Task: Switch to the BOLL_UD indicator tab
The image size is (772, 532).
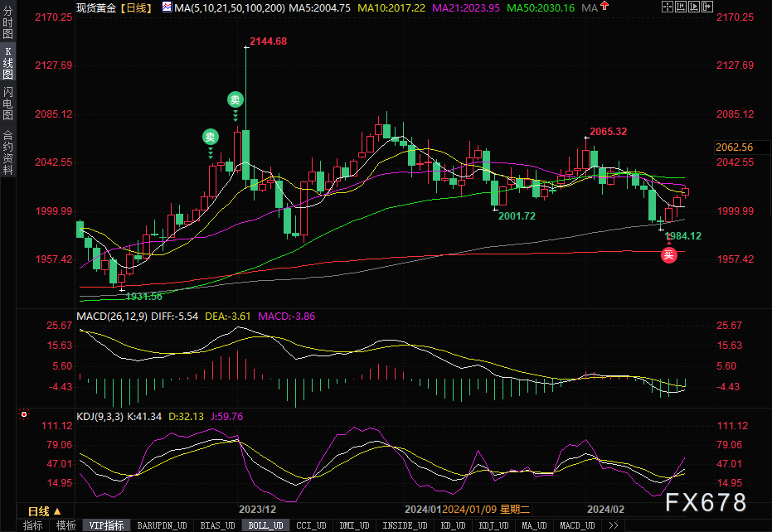Action: tap(266, 525)
